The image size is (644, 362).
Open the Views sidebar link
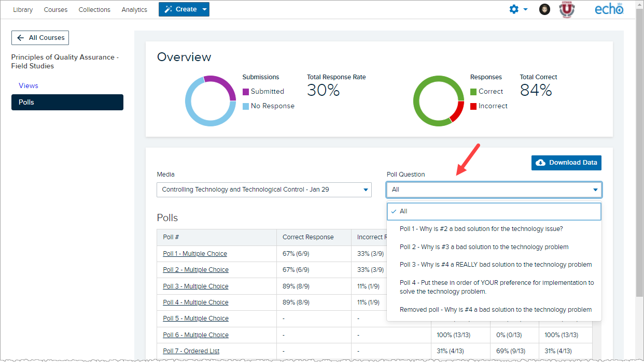[29, 85]
